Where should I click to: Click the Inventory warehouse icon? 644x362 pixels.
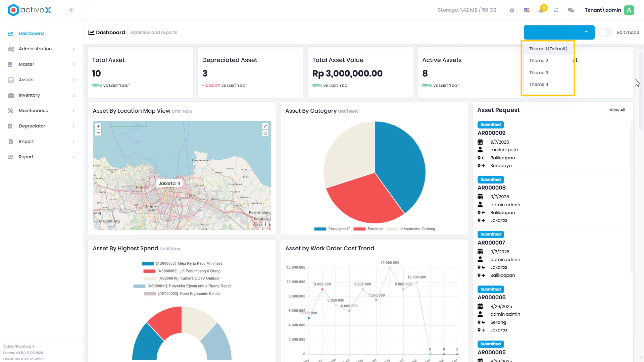[x=11, y=95]
